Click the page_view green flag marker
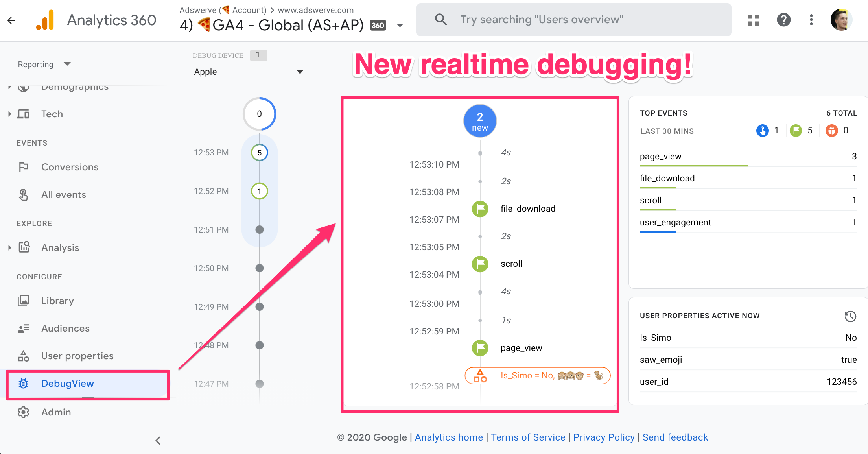868x454 pixels. click(480, 348)
